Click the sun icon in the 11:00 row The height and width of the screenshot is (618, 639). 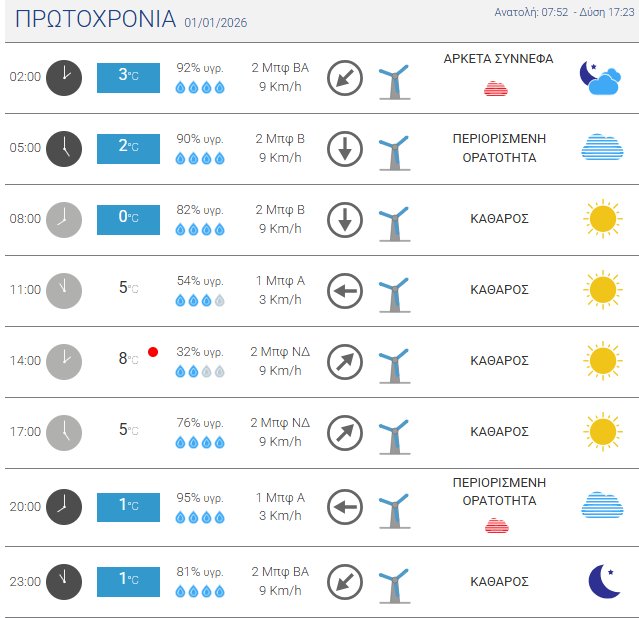pyautogui.click(x=601, y=290)
